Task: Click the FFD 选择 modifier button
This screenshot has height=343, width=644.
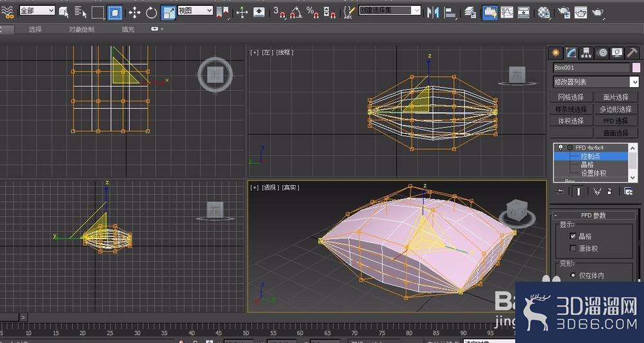Action: click(x=616, y=121)
